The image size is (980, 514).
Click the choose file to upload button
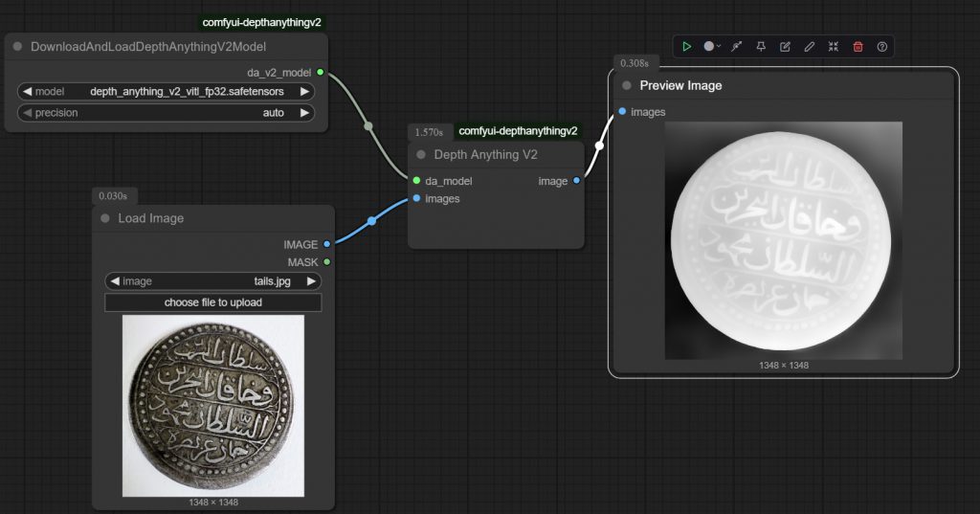click(x=213, y=302)
